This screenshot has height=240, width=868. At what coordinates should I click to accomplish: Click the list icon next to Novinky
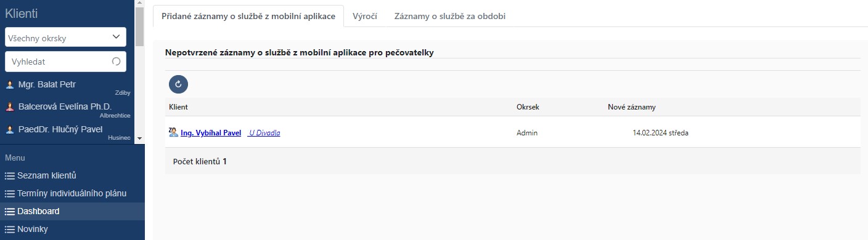click(9, 230)
